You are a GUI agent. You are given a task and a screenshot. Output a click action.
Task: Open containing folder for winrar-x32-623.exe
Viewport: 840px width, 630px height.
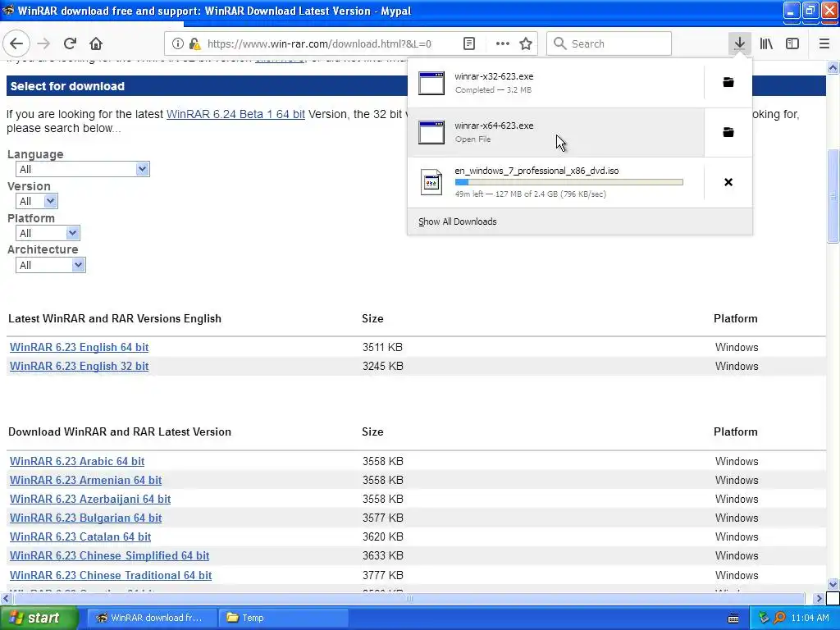point(728,83)
